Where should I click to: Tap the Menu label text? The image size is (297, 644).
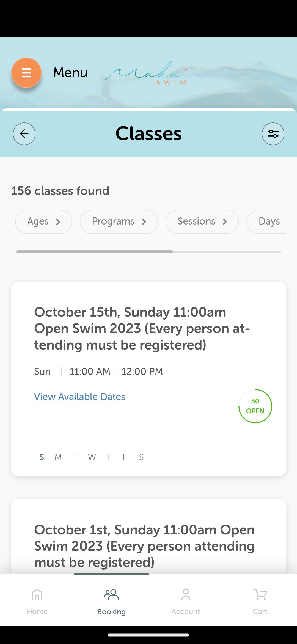(x=70, y=73)
